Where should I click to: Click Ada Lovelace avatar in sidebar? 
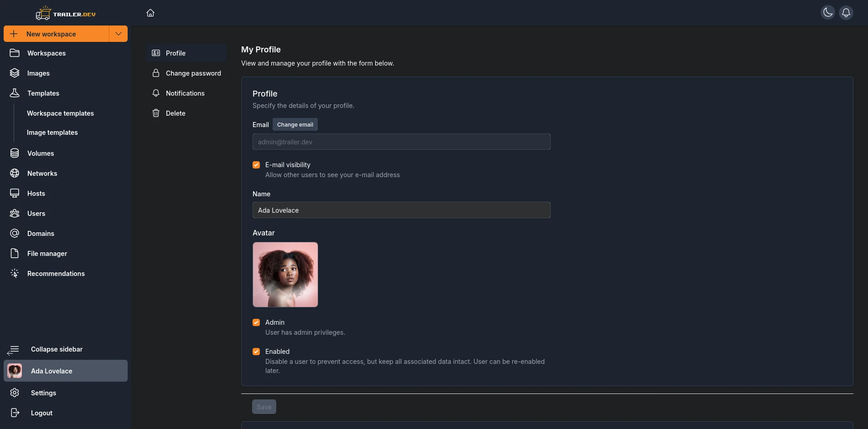click(x=15, y=371)
